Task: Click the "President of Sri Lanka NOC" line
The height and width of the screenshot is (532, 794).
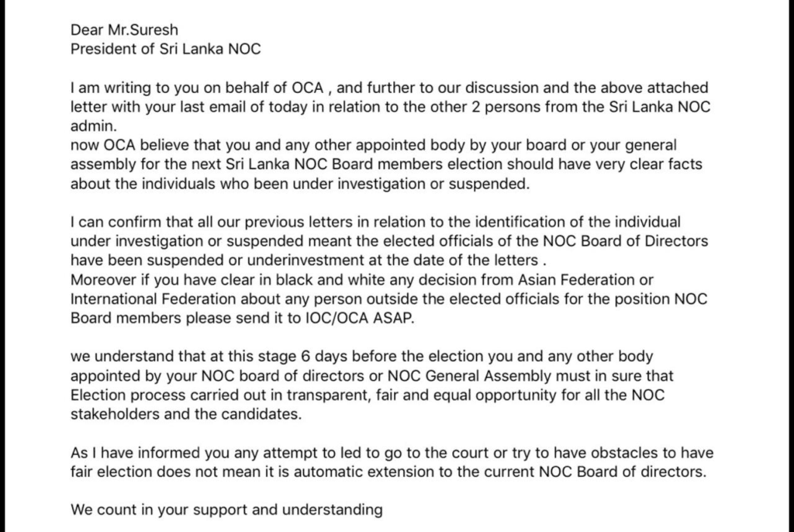Action: (166, 49)
